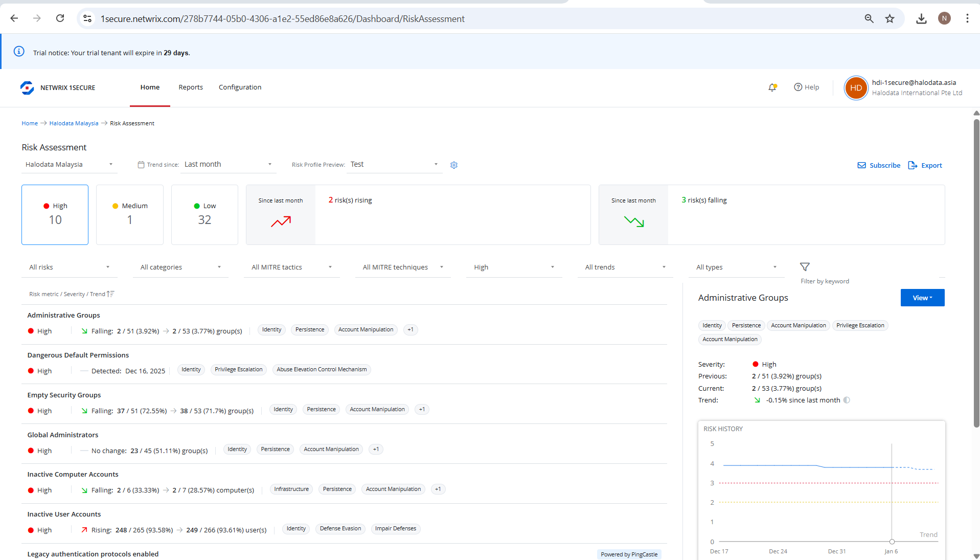980x560 pixels.
Task: Select the Medium severity card
Action: click(x=130, y=215)
